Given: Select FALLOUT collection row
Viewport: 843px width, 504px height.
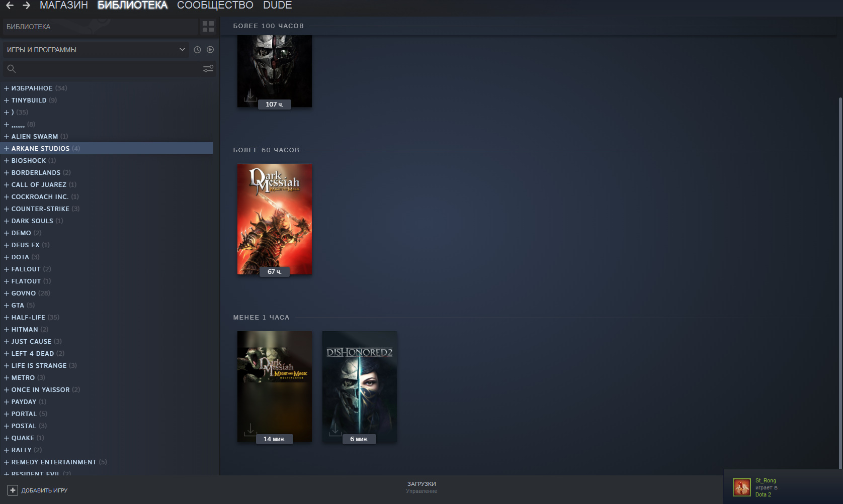Looking at the screenshot, I should [x=107, y=269].
